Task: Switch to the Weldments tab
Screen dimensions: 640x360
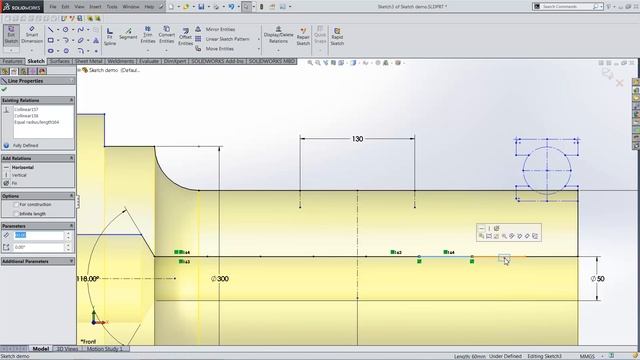Action: click(121, 61)
